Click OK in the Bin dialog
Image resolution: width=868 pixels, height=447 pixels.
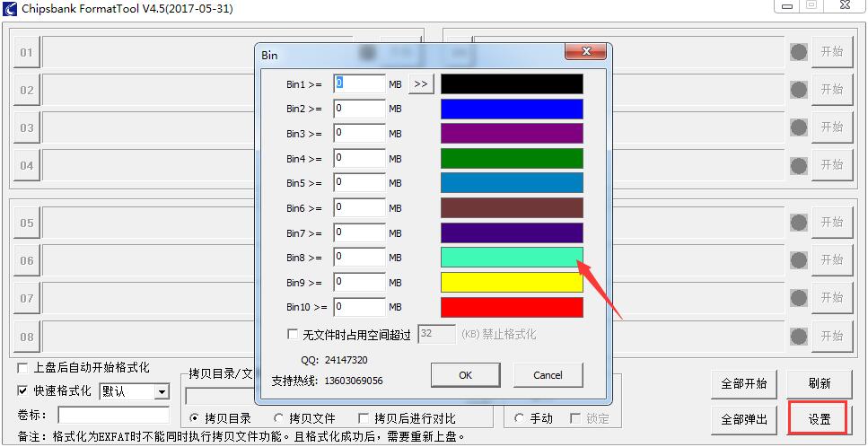466,375
